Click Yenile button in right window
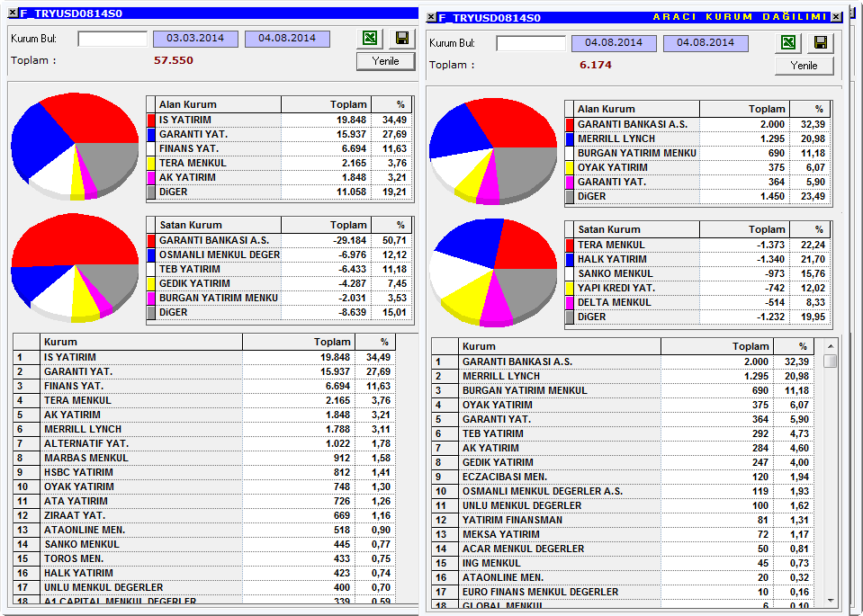Image resolution: width=863 pixels, height=616 pixels. 804,66
